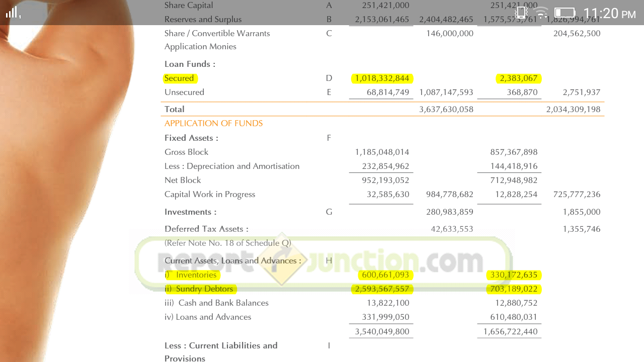The width and height of the screenshot is (644, 362).
Task: Select the 'Total' row label
Action: coord(175,109)
